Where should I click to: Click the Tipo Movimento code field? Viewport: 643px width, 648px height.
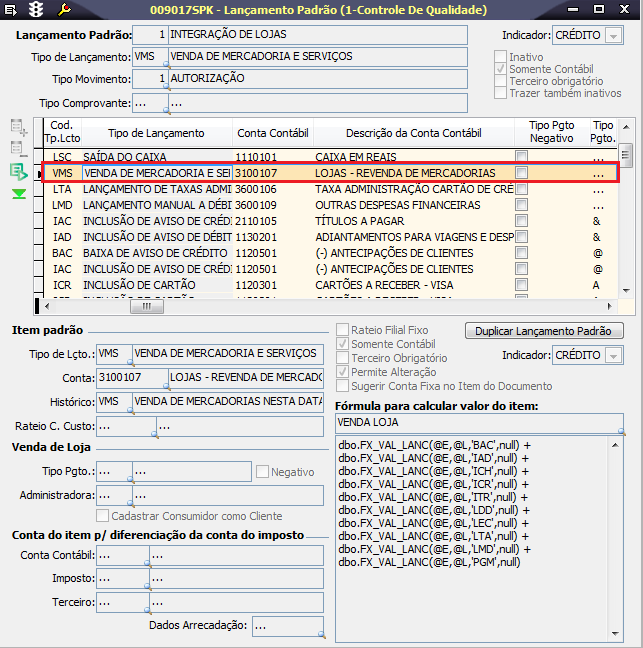(x=150, y=79)
